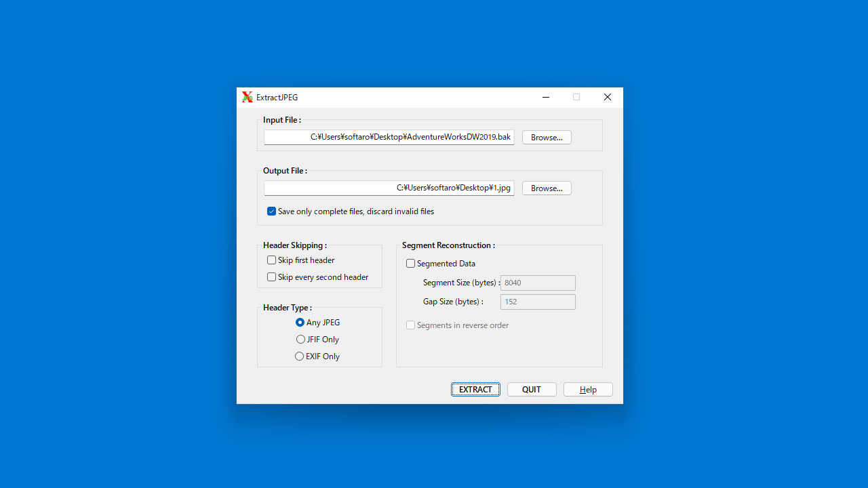
Task: Close the ExtractJPEG window
Action: point(608,97)
